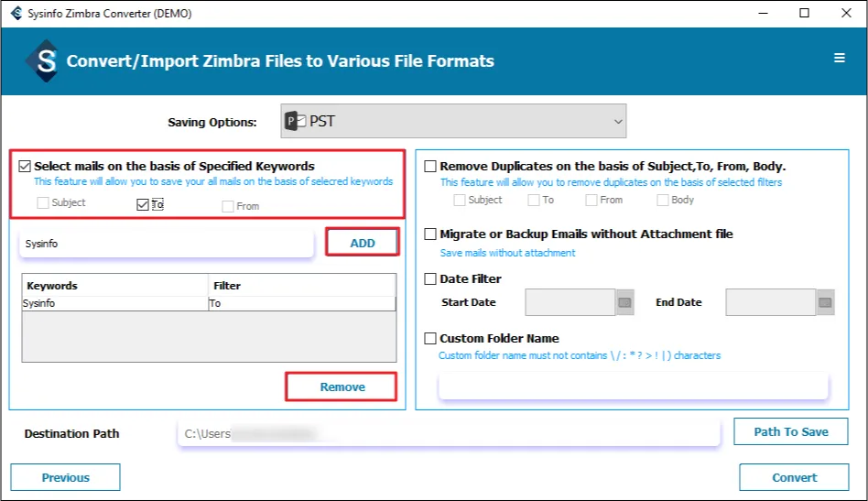Uncheck the To keyword filter checkbox
The width and height of the screenshot is (868, 501).
[x=142, y=205]
